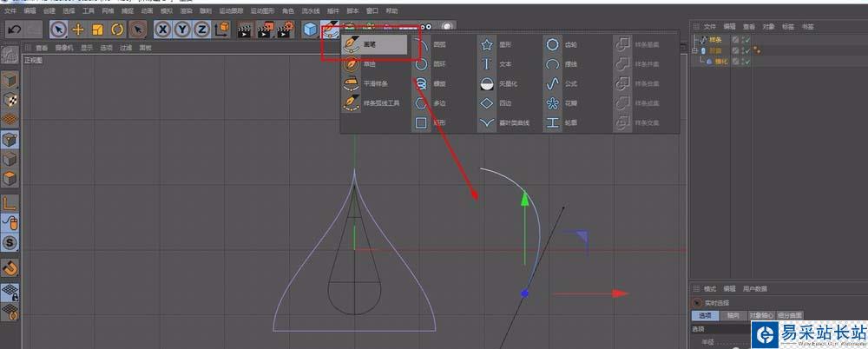The image size is (868, 349).
Task: Click the blue Cube primitive icon
Action: (311, 30)
